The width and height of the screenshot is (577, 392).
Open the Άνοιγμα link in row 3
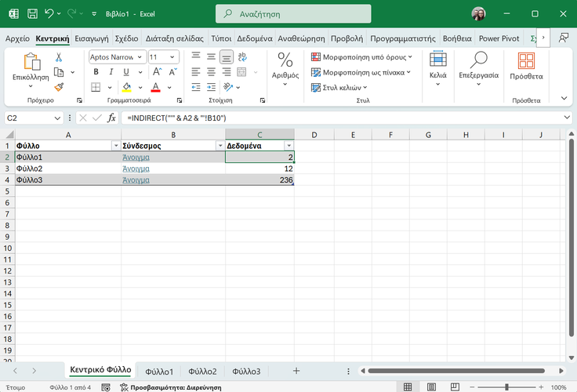coord(136,169)
